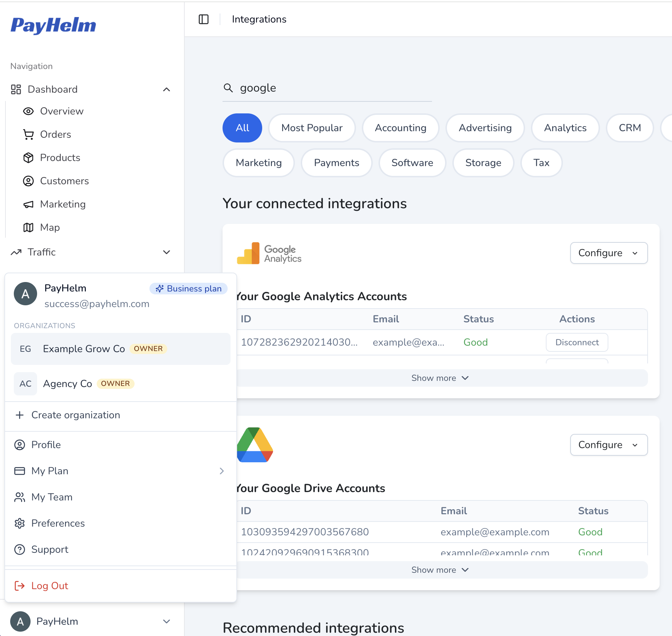Filter by Payments category
This screenshot has width=672, height=636.
click(x=336, y=163)
